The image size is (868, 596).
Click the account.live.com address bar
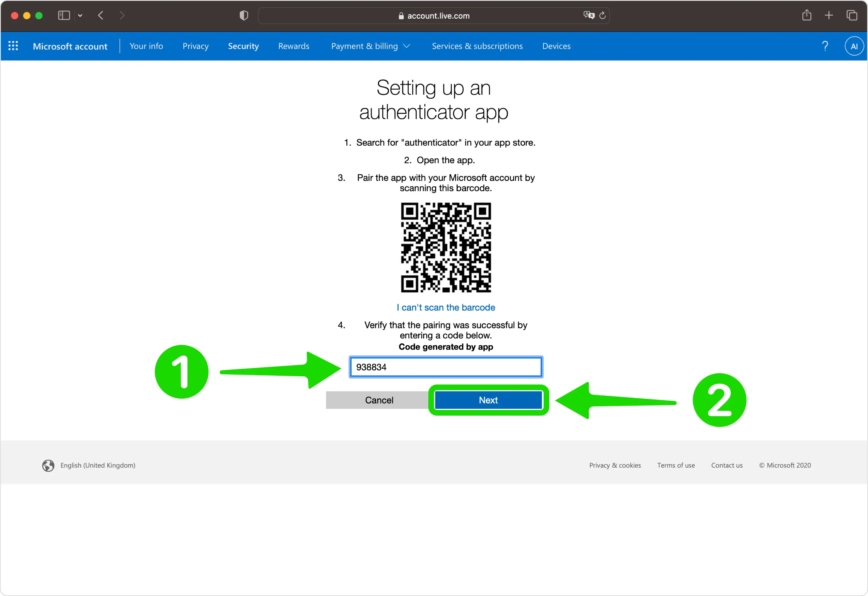click(x=434, y=16)
